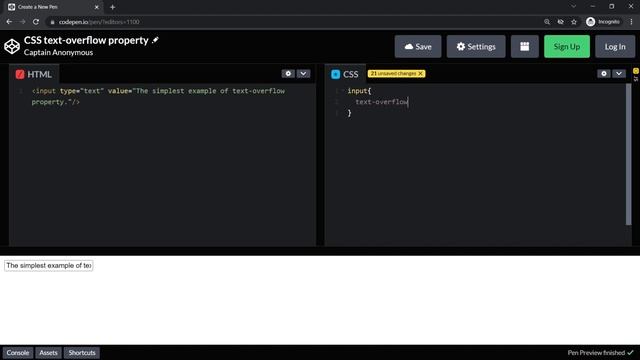Open CSS editor settings gear
The image size is (640, 360).
(x=604, y=73)
